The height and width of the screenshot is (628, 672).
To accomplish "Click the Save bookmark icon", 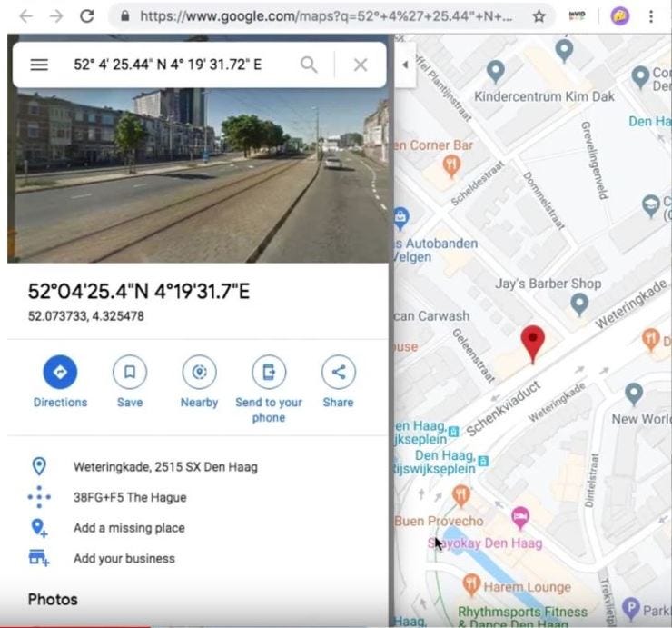I will coord(130,372).
